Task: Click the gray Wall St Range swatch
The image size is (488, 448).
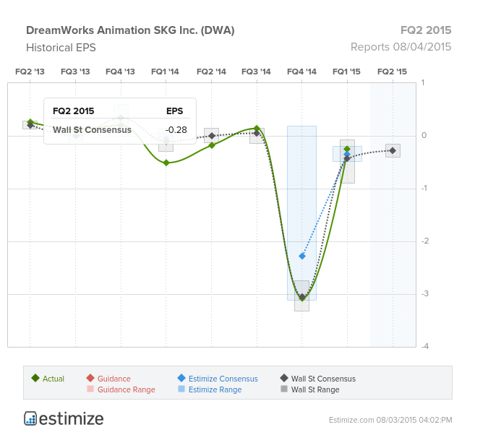Action: click(x=284, y=389)
